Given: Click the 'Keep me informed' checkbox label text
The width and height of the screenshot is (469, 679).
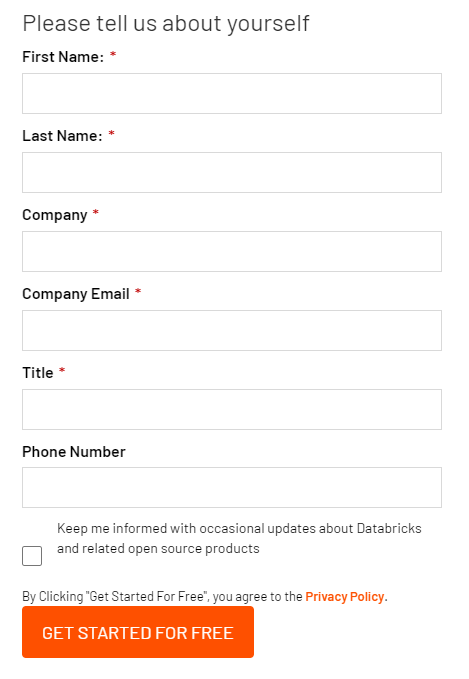Looking at the screenshot, I should point(239,538).
